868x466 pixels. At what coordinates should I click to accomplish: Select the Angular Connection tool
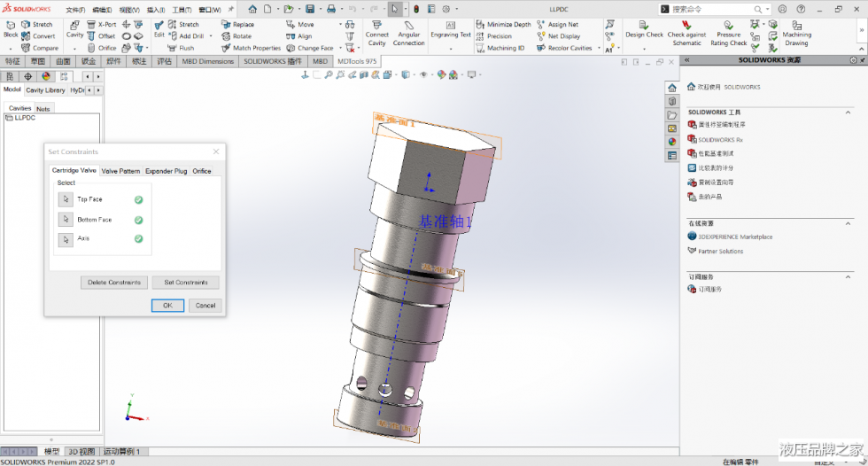408,26
